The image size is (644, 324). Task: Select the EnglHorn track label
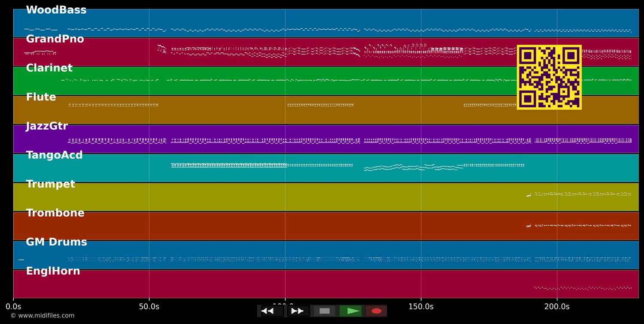click(53, 271)
